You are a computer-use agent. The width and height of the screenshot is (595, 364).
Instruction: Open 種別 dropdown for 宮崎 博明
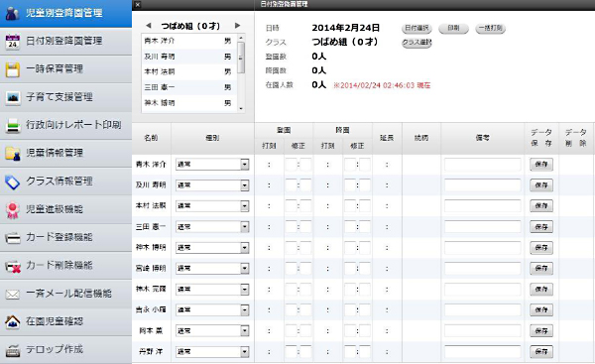point(245,269)
